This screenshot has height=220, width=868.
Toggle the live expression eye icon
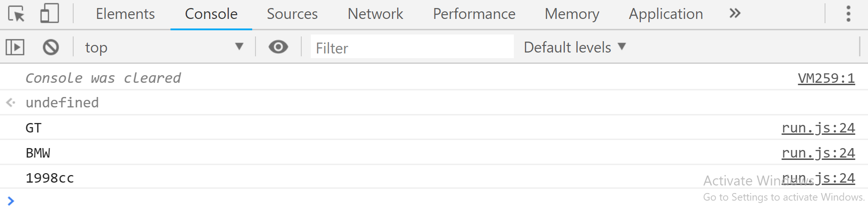point(278,47)
